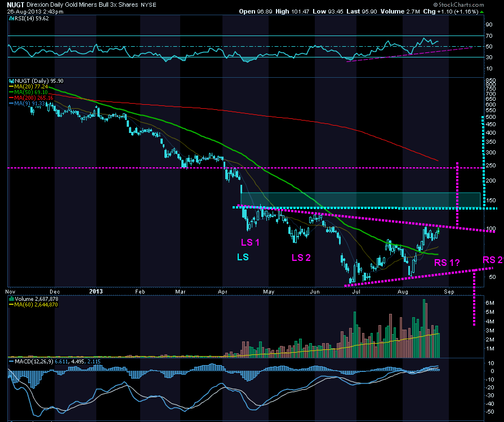504x422 pixels.
Task: Click the "200" label on the price scale
Action: [x=491, y=180]
